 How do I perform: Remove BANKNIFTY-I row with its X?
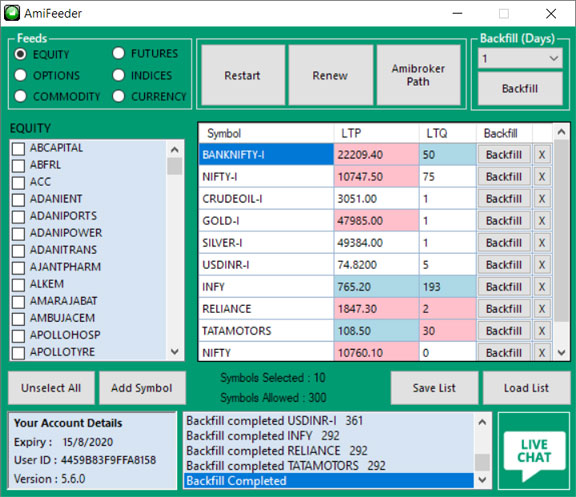[542, 155]
